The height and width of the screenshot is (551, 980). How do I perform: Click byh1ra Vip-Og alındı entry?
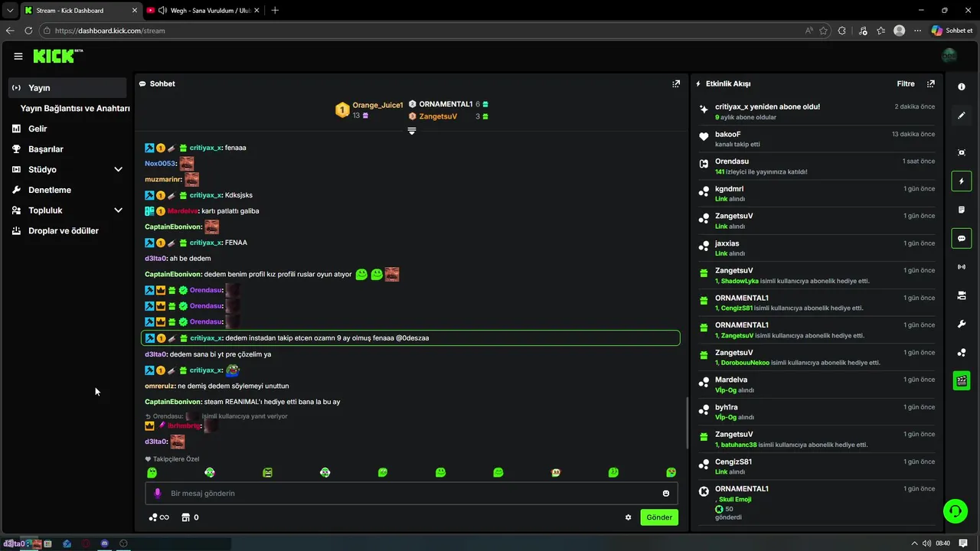(818, 412)
